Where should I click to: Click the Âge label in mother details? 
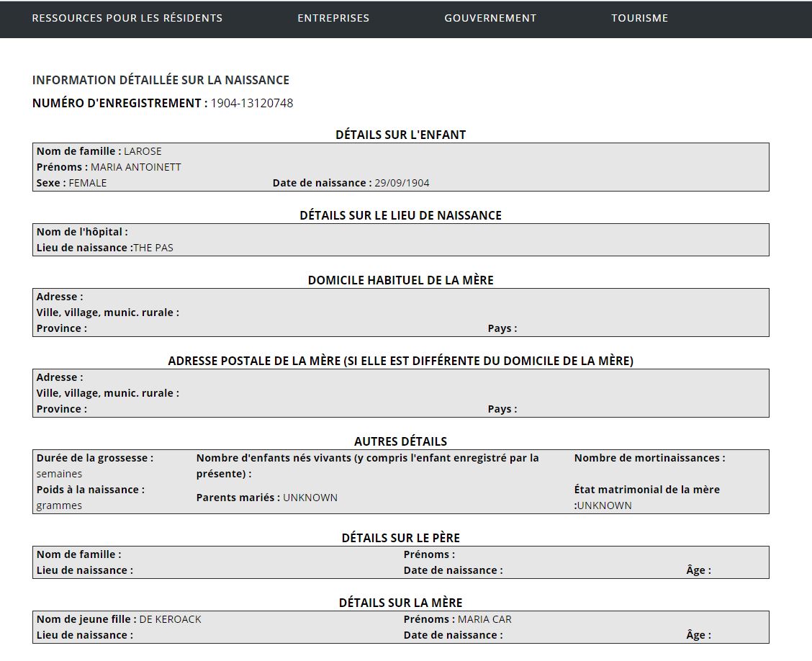[698, 635]
